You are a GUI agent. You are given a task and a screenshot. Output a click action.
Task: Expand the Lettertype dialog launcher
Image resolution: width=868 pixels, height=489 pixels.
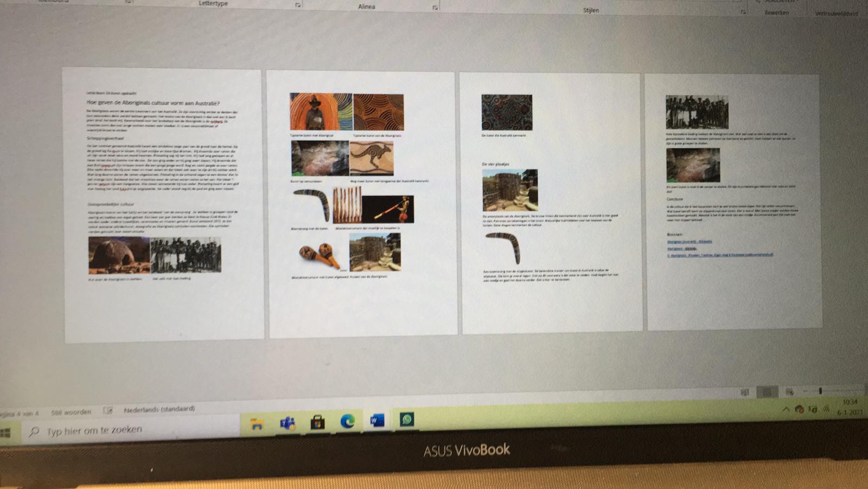[298, 5]
